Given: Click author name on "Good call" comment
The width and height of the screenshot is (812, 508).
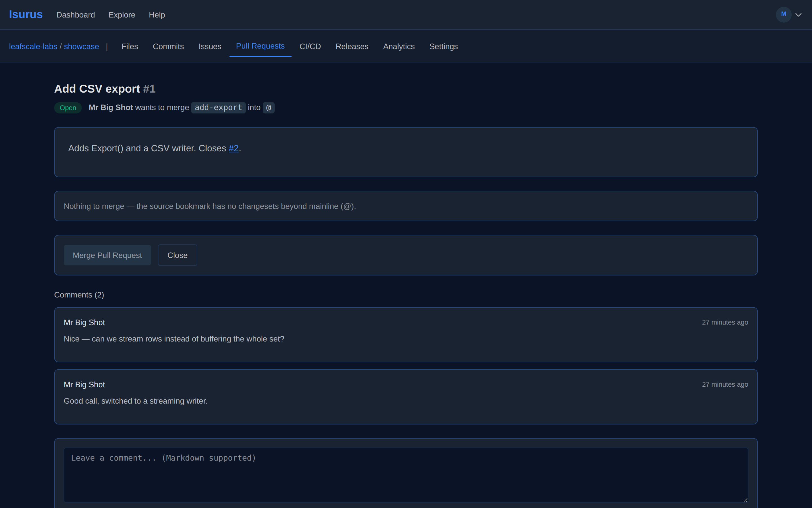Looking at the screenshot, I should (84, 384).
